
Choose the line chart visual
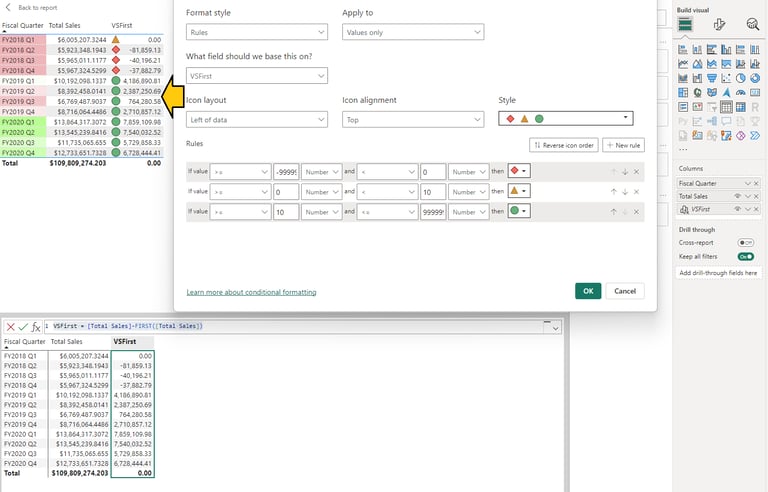coord(683,64)
